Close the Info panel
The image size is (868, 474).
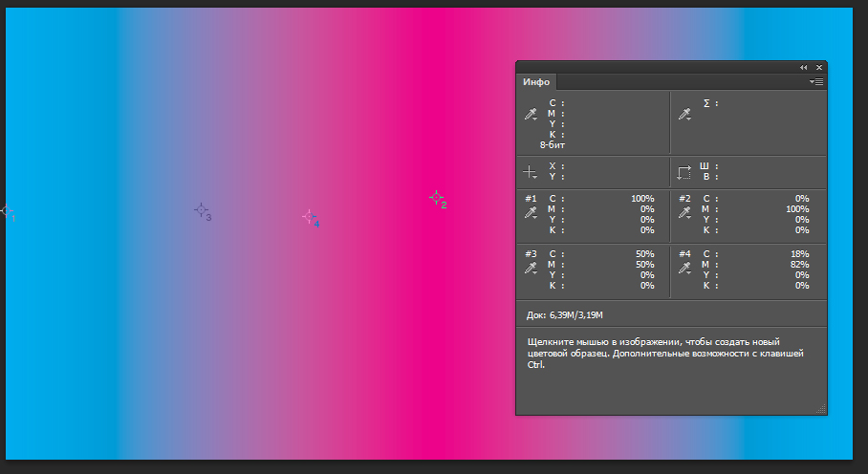pyautogui.click(x=819, y=68)
